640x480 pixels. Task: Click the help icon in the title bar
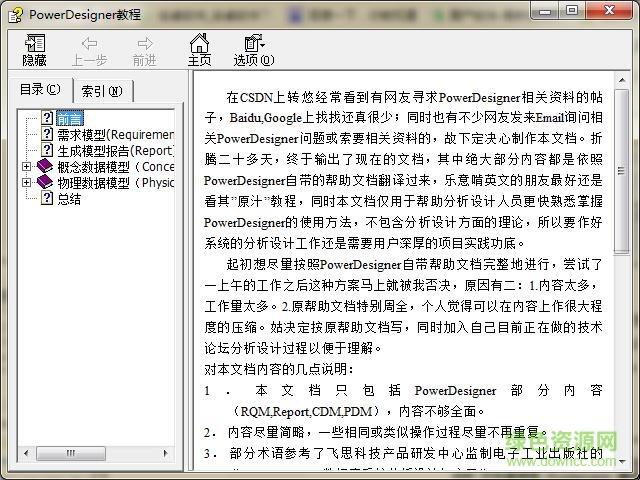tap(16, 15)
